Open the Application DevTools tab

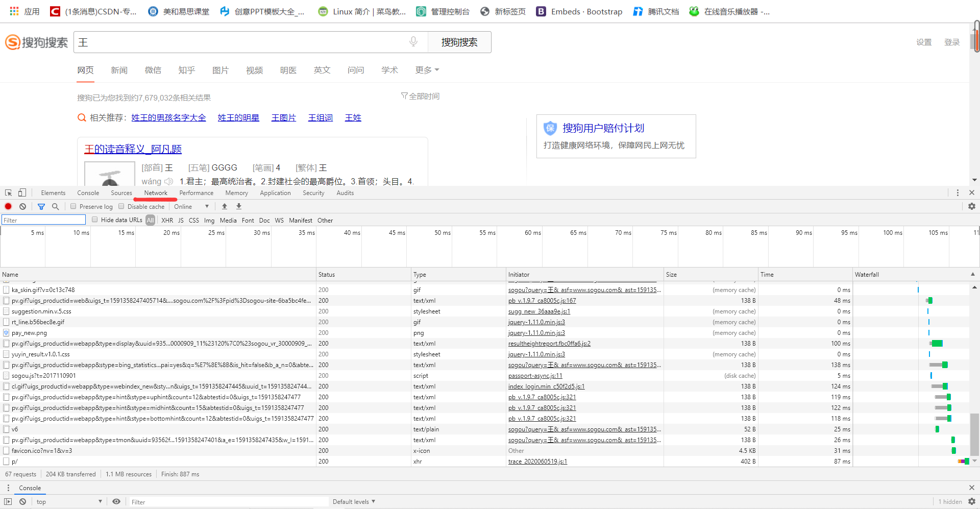[275, 193]
